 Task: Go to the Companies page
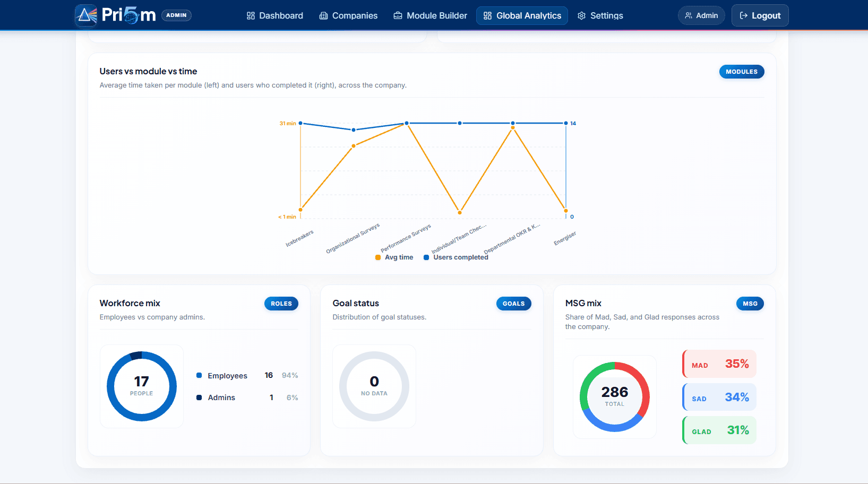coord(349,16)
